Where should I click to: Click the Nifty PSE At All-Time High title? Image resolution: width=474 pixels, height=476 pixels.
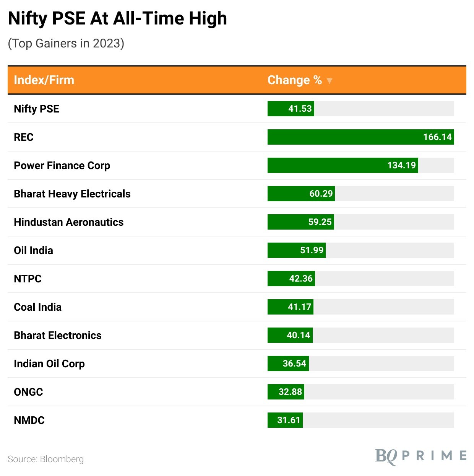tap(117, 18)
